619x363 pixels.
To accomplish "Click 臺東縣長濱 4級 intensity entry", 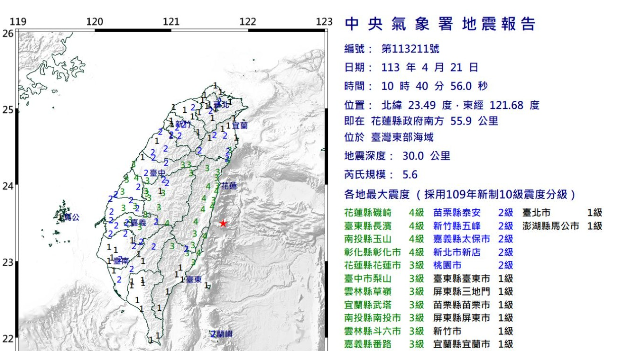I will point(384,226).
